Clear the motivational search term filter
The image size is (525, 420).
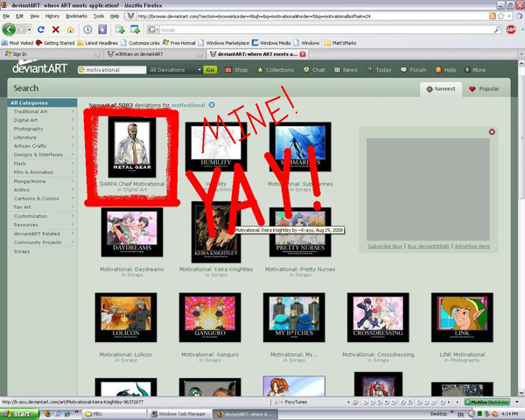tap(212, 105)
